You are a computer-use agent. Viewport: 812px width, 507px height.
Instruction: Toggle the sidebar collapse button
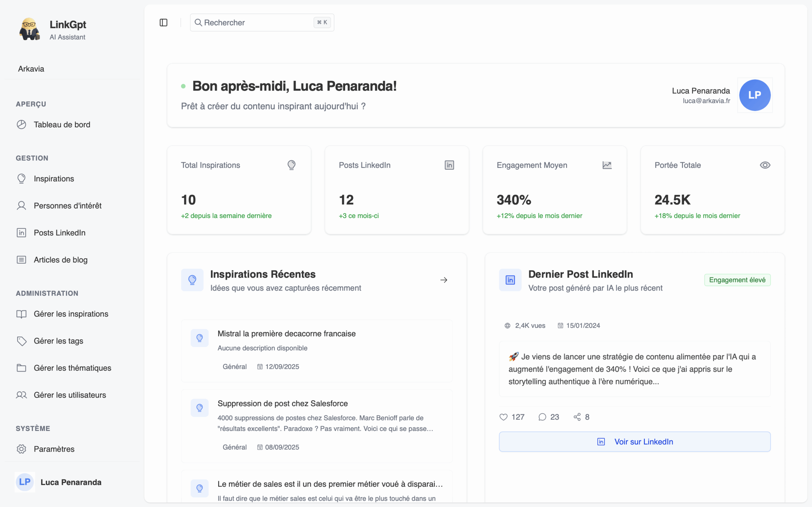(x=163, y=22)
